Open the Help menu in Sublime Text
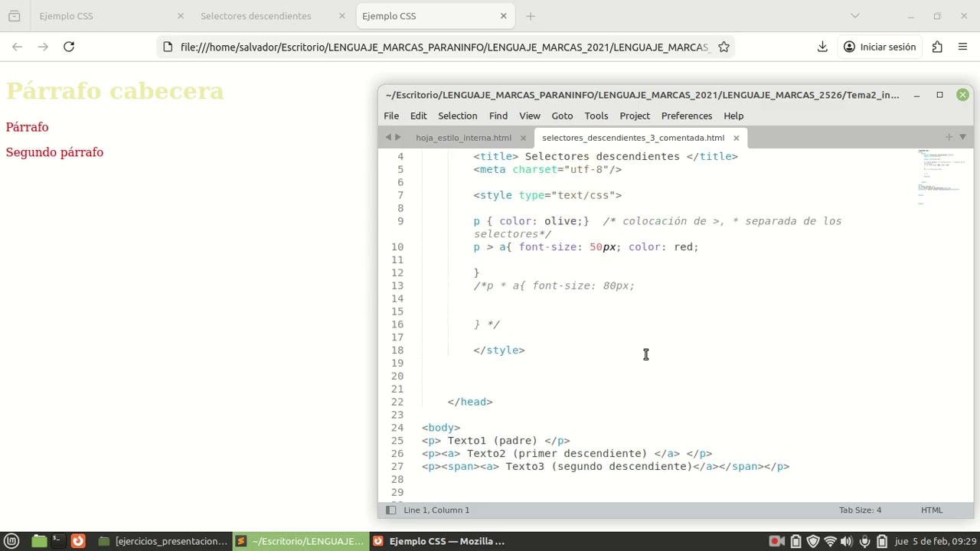The height and width of the screenshot is (551, 980). click(x=733, y=116)
